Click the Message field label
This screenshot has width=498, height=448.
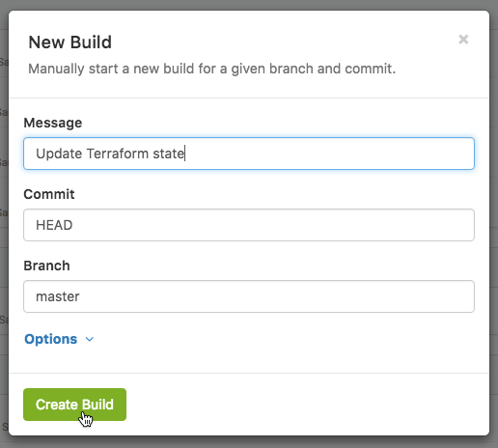click(x=53, y=123)
